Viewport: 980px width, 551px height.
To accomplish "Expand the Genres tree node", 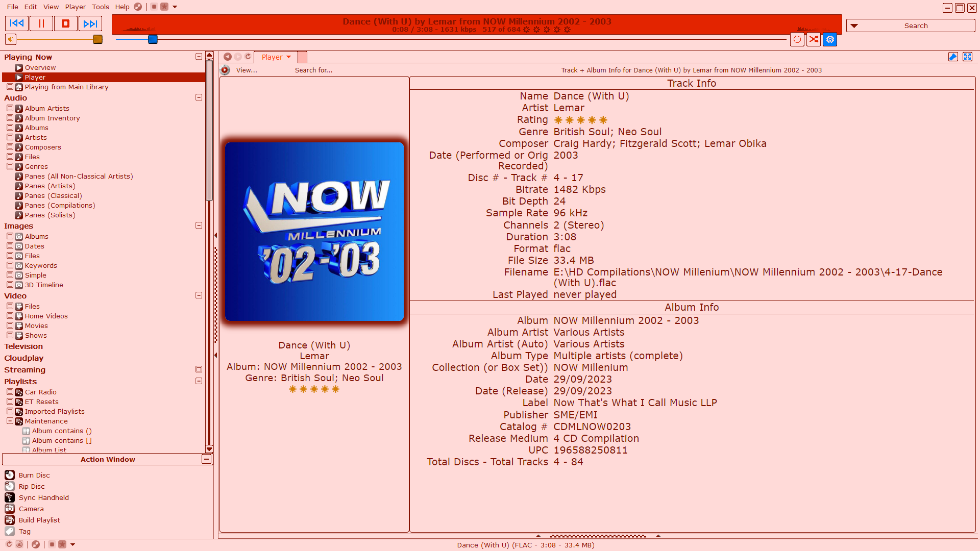I will coord(10,166).
